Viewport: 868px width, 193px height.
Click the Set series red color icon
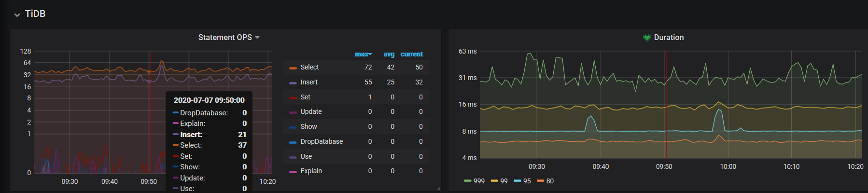tap(293, 98)
